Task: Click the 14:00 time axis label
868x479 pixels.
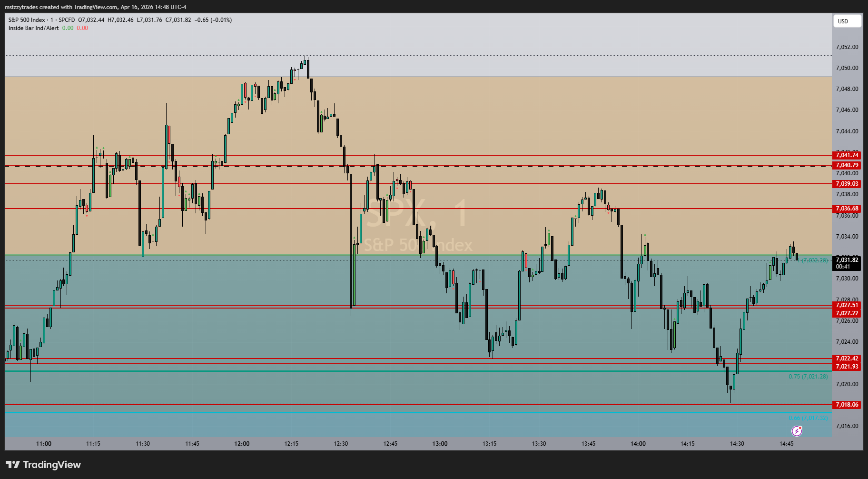Action: 638,444
